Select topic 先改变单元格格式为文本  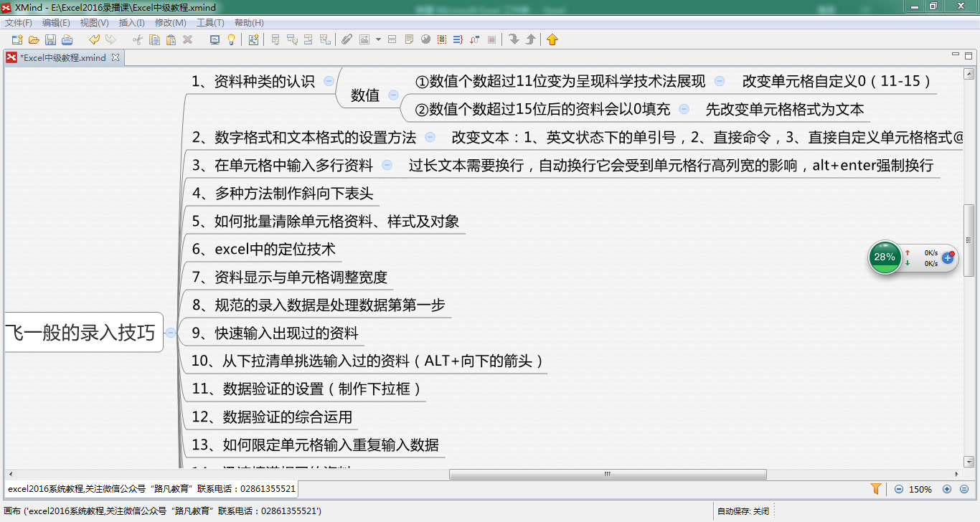click(785, 110)
